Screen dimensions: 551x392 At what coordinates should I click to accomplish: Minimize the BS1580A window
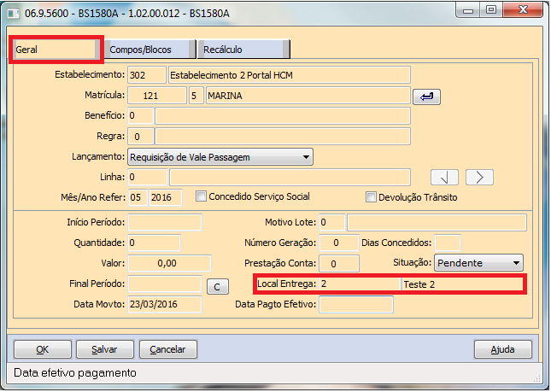click(468, 10)
